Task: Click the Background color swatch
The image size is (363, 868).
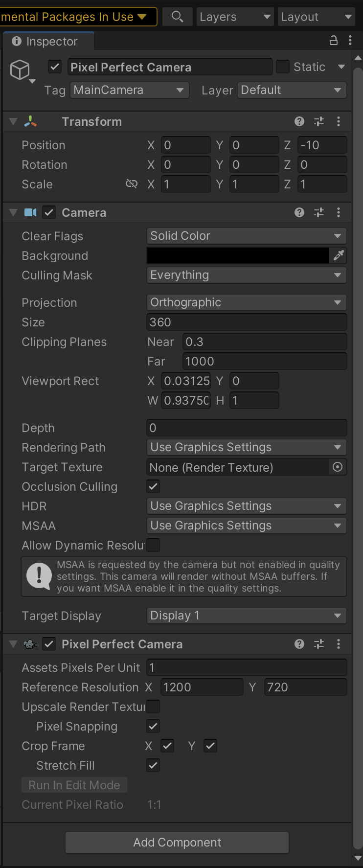Action: [238, 255]
